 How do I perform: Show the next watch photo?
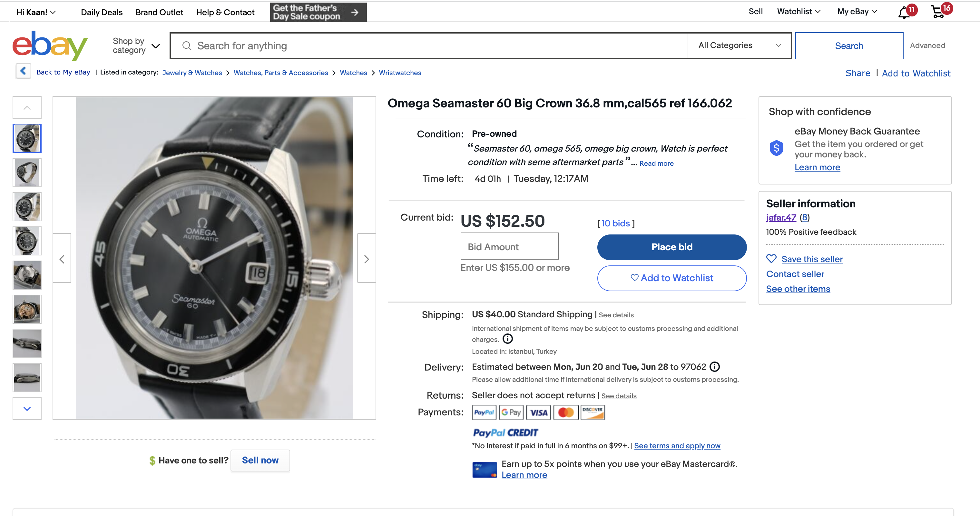pos(366,259)
